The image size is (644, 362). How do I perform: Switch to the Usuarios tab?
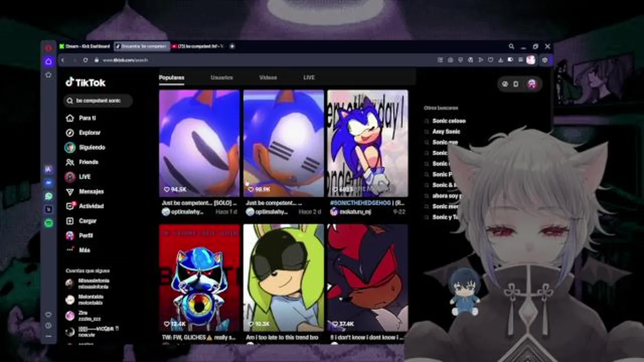[x=222, y=77]
